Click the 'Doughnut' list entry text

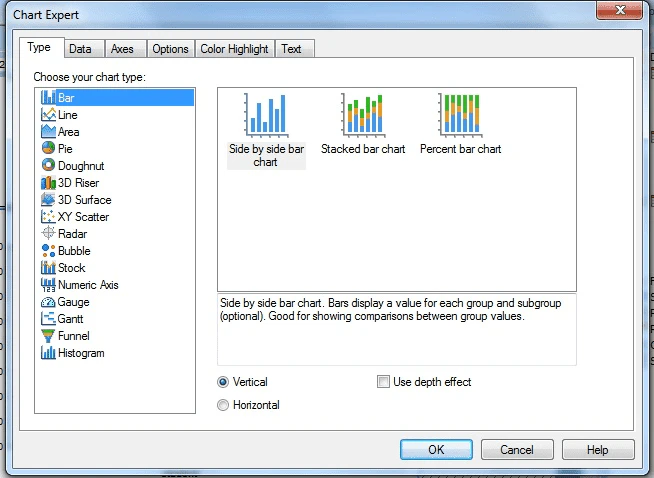(x=81, y=166)
